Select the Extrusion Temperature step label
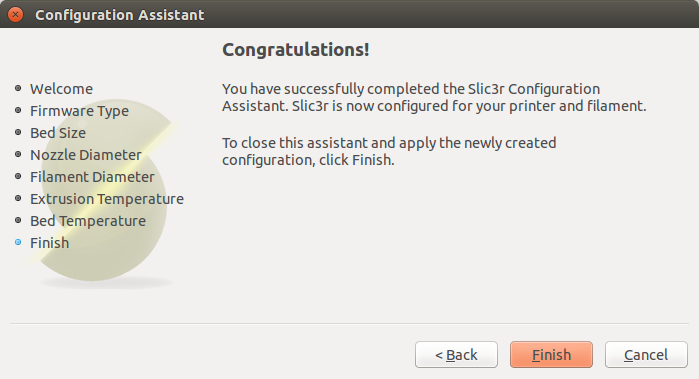The width and height of the screenshot is (699, 379). point(107,199)
